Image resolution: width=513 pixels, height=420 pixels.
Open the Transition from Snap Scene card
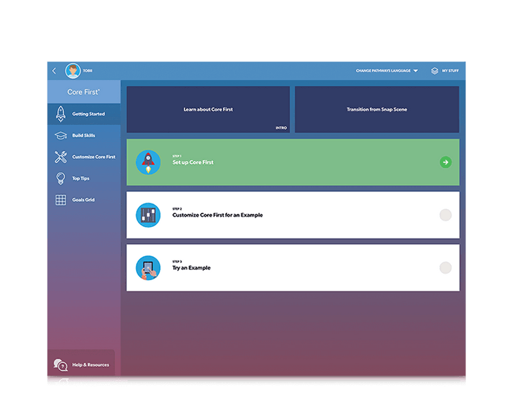coord(378,109)
